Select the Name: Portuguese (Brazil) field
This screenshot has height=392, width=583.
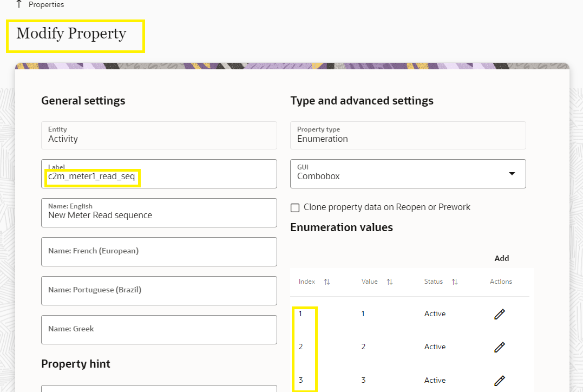click(x=159, y=291)
